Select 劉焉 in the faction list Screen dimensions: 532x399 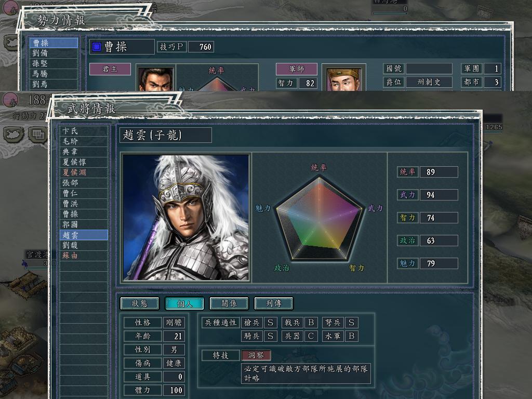point(54,84)
